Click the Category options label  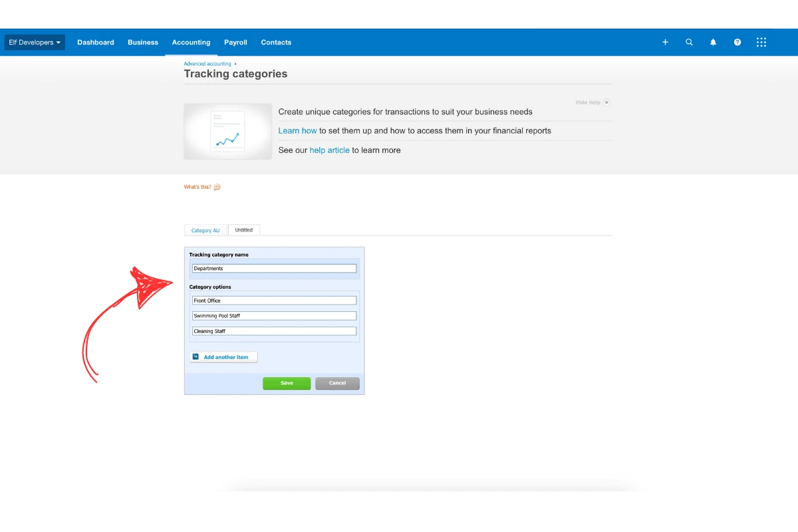(x=210, y=287)
